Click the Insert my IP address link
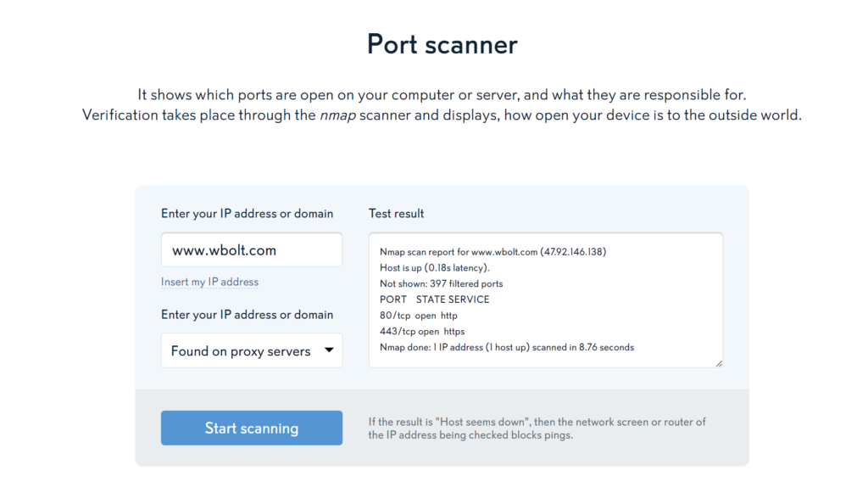Screen dimensions: 868x504 pos(209,282)
